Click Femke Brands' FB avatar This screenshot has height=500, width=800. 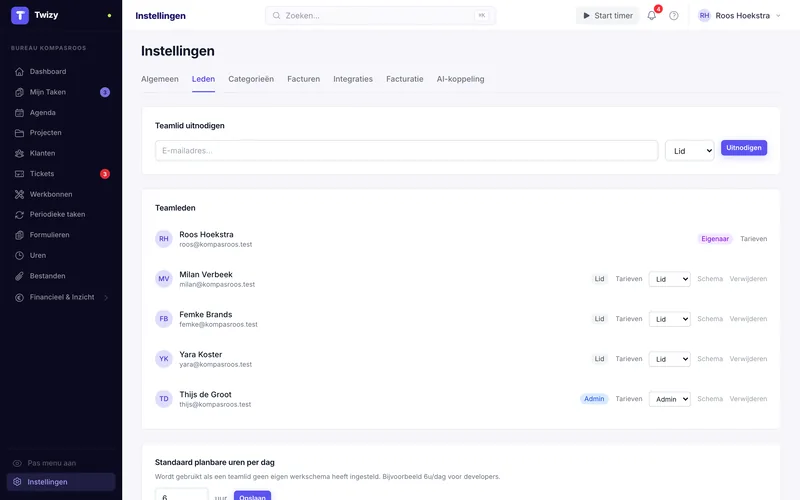click(x=164, y=319)
